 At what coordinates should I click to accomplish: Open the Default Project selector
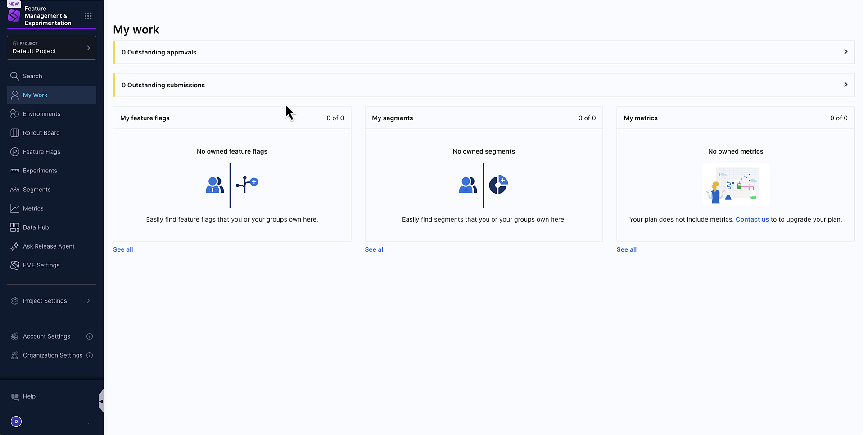(x=51, y=48)
